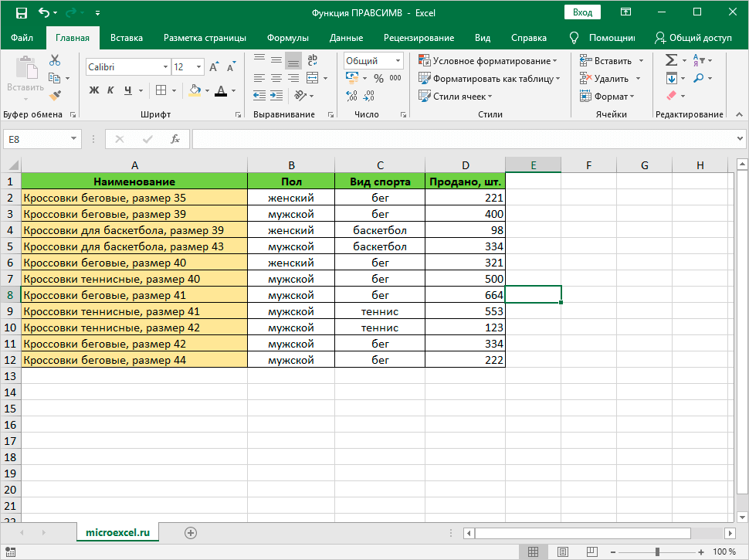
Task: Click the percent style icon
Action: 378,78
